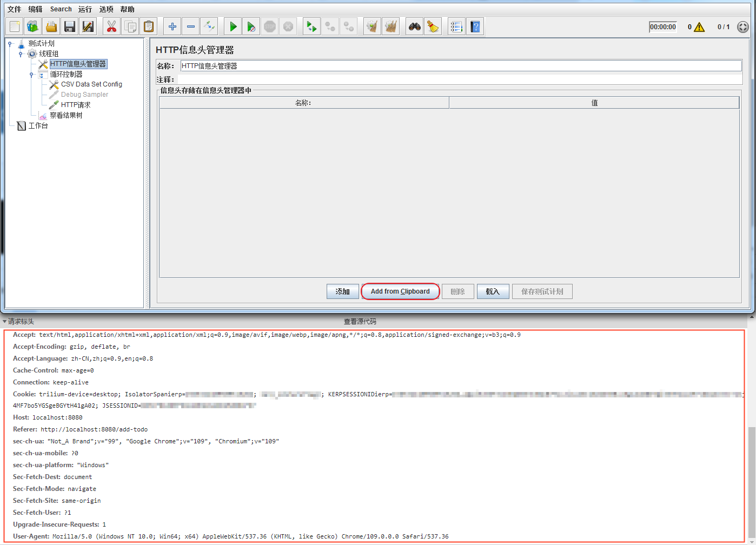Click the Help question mark icon
This screenshot has height=545, width=756.
(475, 26)
